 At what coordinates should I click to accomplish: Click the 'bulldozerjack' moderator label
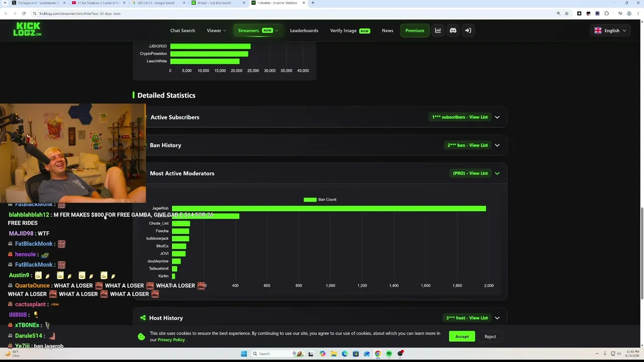tap(157, 238)
